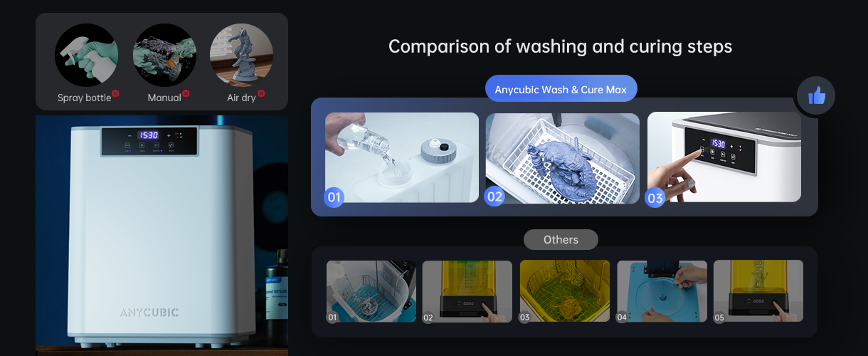868x356 pixels.
Task: Open the pouring liquid step 01 image
Action: [402, 157]
